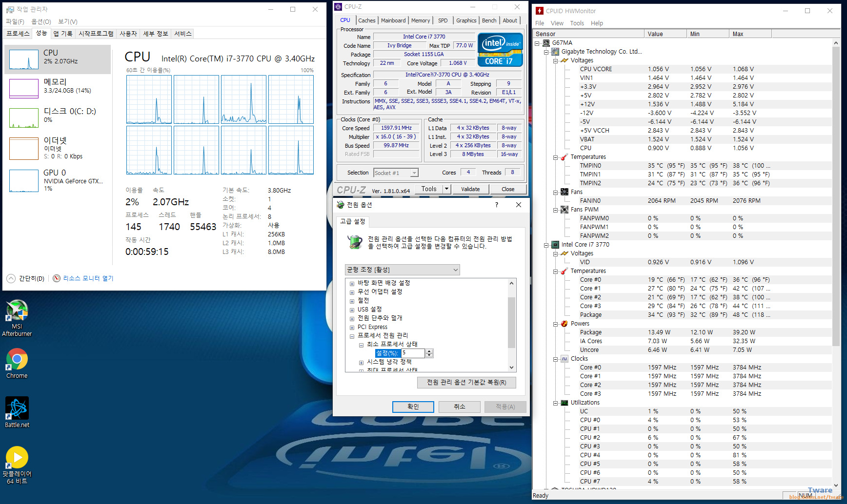Image resolution: width=847 pixels, height=504 pixels.
Task: Collapse the G67MA root node in HWMonitor
Action: [537, 43]
